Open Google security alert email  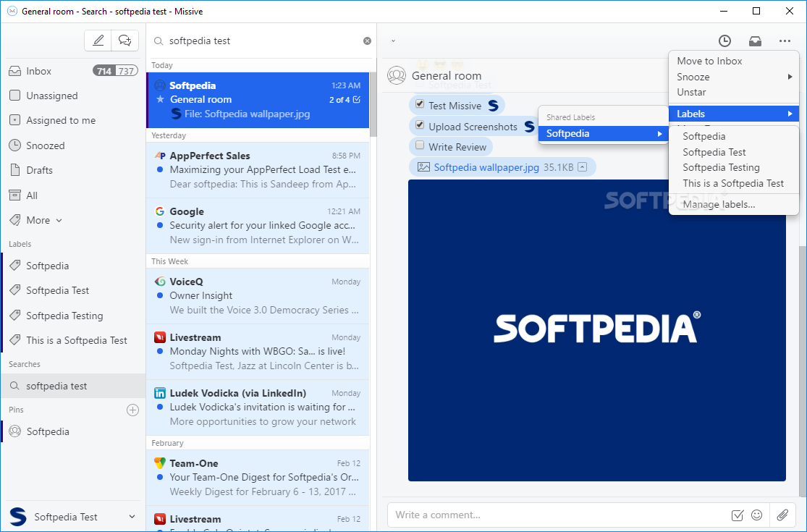pos(258,226)
